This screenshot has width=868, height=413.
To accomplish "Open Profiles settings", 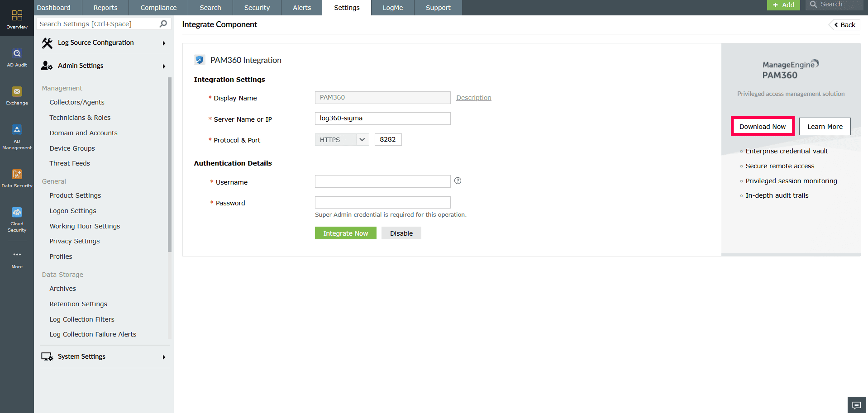I will [x=61, y=256].
